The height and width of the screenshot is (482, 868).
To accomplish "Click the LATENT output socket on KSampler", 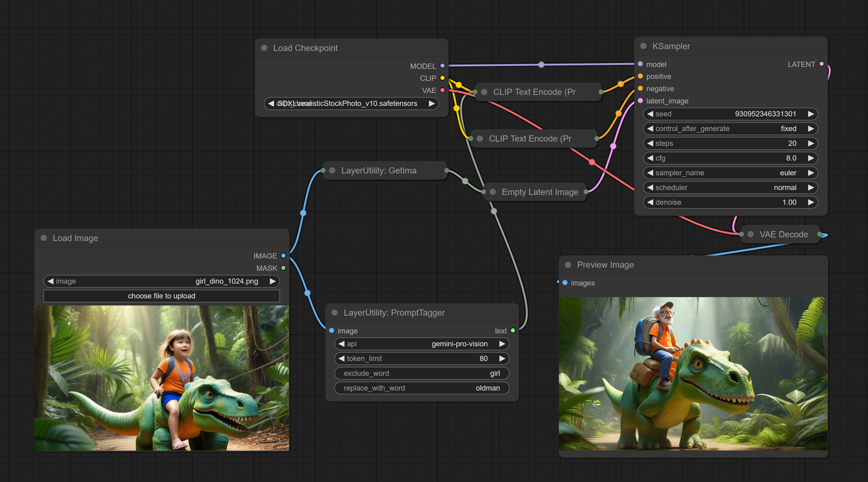I will pyautogui.click(x=821, y=64).
